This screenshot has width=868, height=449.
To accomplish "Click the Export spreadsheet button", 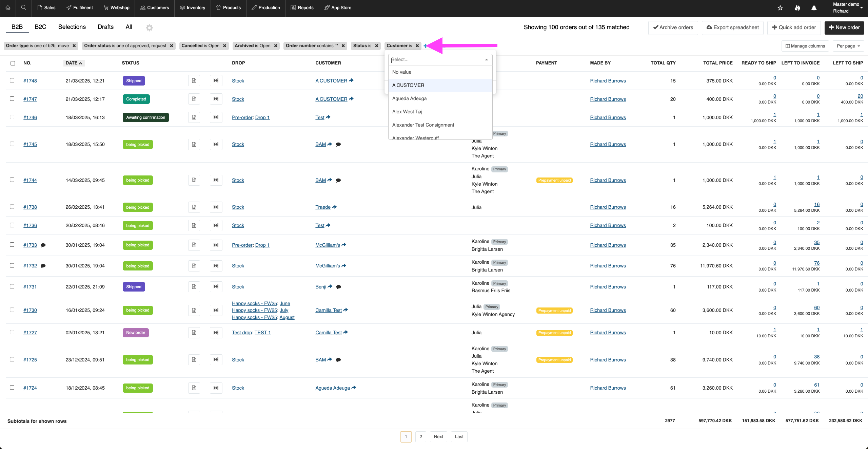I will (732, 27).
